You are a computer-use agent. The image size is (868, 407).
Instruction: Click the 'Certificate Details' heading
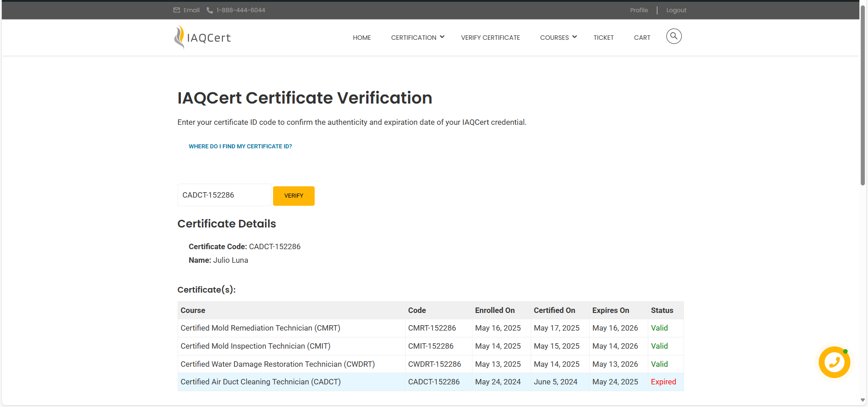[226, 223]
